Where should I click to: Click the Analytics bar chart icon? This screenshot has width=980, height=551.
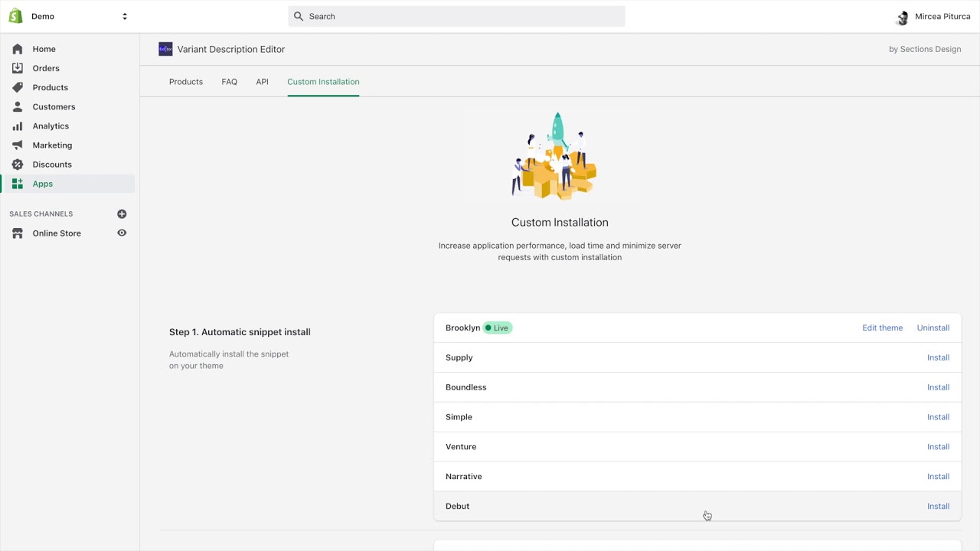[18, 126]
